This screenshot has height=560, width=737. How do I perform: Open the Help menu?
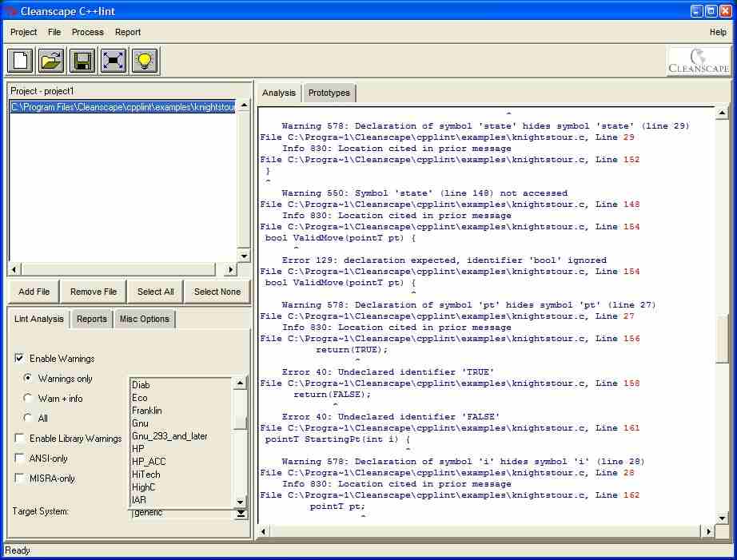coord(718,32)
